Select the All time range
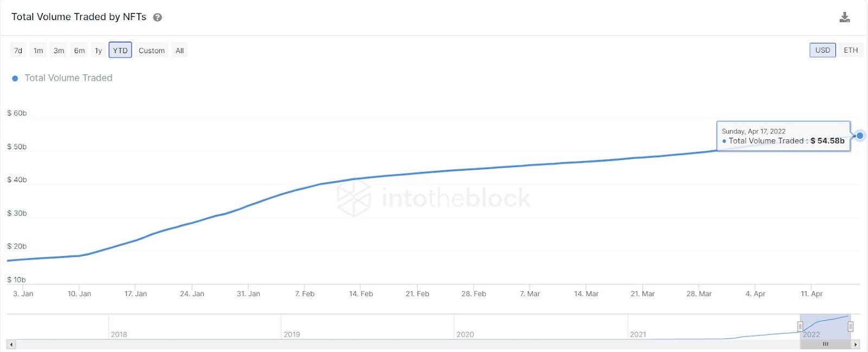Image resolution: width=868 pixels, height=352 pixels. pyautogui.click(x=180, y=50)
